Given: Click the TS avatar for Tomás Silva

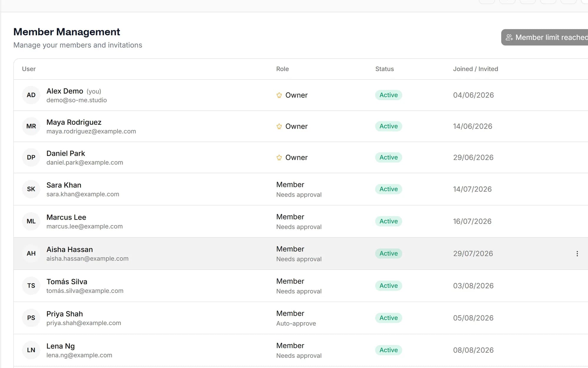Looking at the screenshot, I should click(31, 286).
